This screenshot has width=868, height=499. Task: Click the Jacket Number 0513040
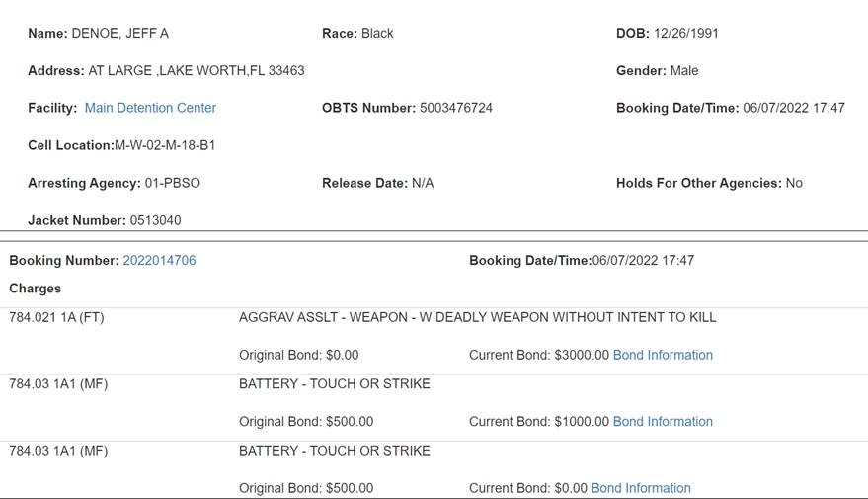(156, 220)
